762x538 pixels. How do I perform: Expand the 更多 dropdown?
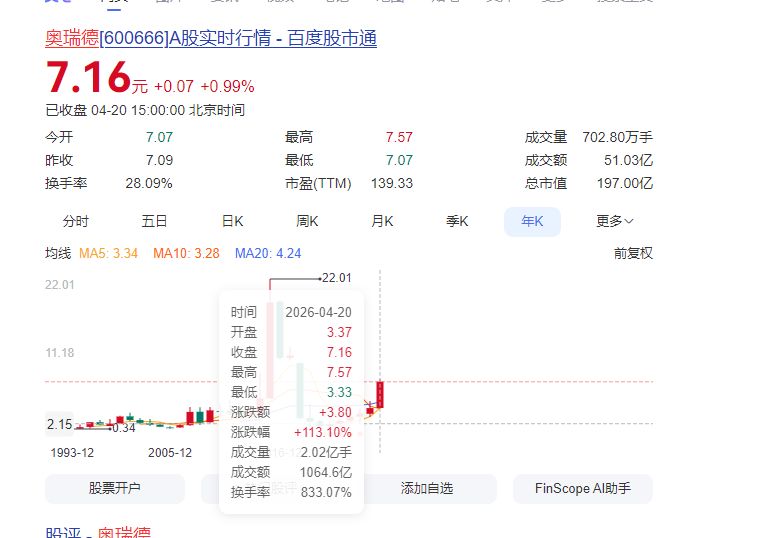tap(614, 221)
